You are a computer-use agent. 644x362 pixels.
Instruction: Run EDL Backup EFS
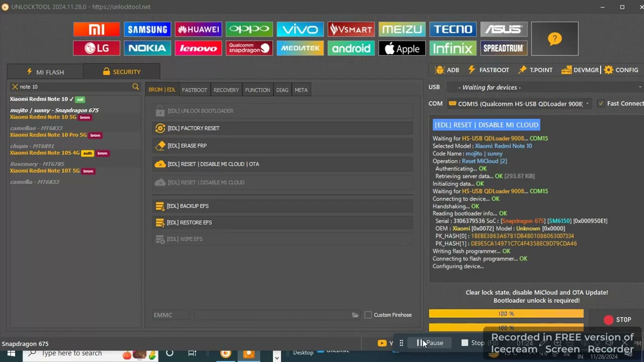[283, 206]
